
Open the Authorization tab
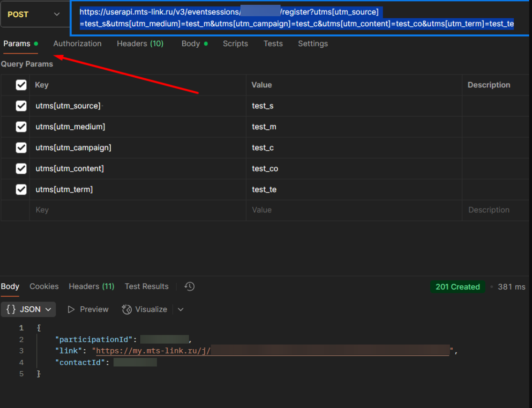(77, 44)
